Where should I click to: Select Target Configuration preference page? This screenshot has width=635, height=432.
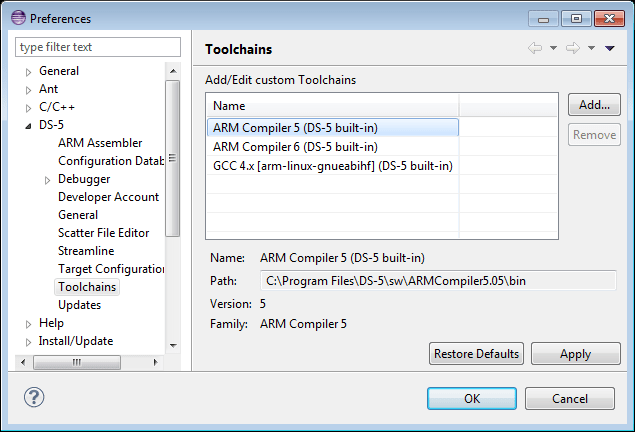[111, 269]
